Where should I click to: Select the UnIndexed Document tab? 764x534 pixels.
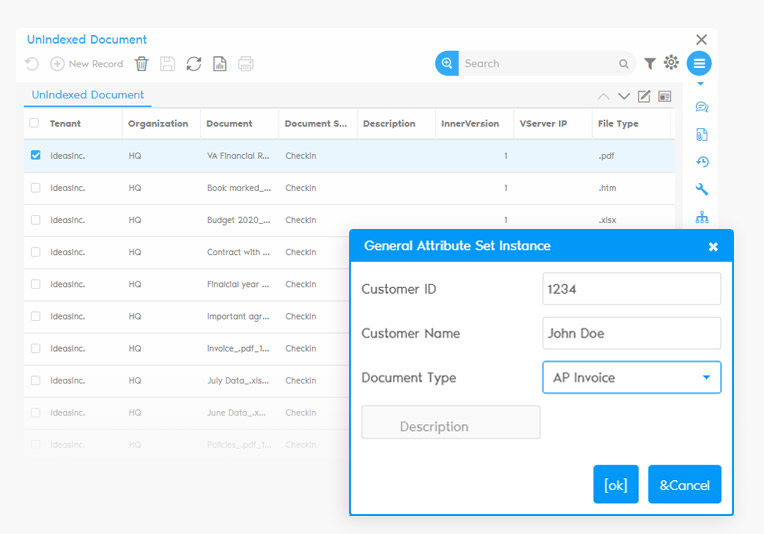88,95
